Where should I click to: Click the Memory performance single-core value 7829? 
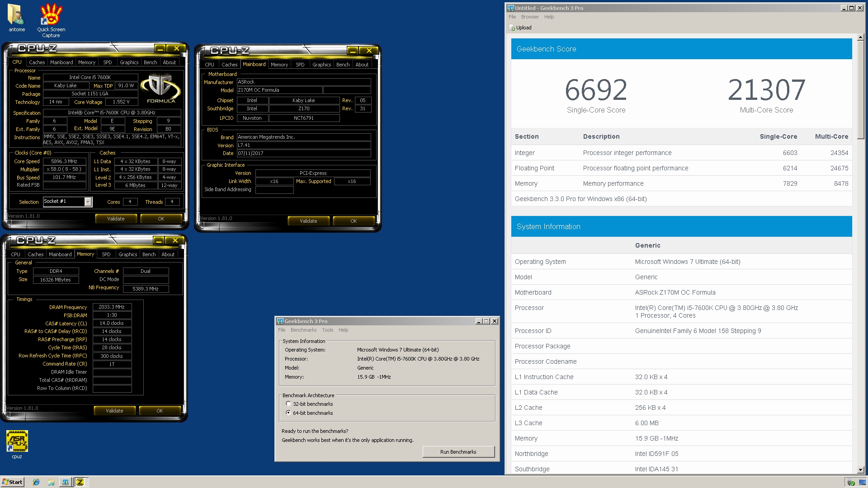[x=790, y=183]
